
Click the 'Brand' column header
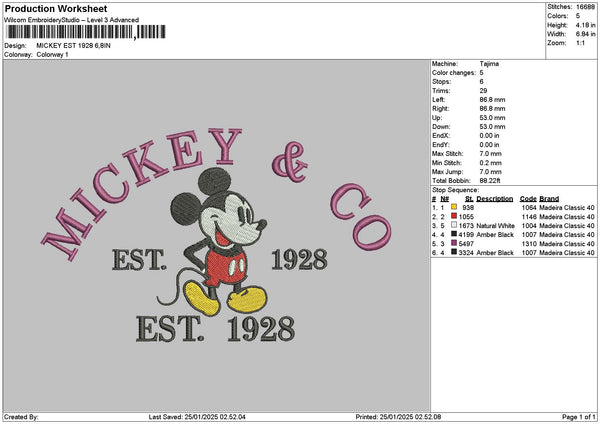click(549, 199)
